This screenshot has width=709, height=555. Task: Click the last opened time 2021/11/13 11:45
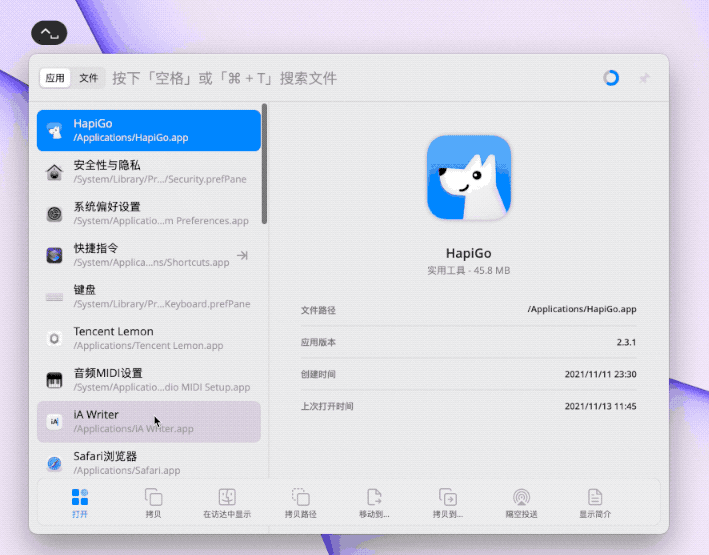(600, 406)
